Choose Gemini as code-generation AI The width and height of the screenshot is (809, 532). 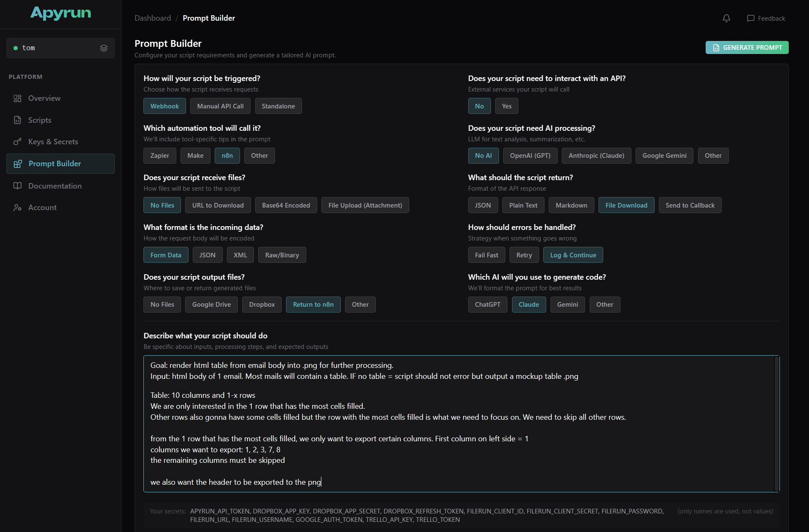(x=567, y=305)
